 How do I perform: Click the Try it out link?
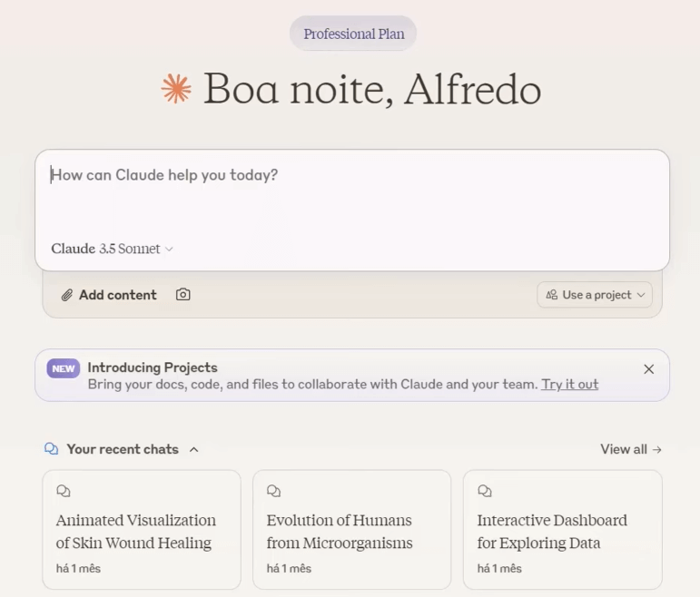point(569,384)
